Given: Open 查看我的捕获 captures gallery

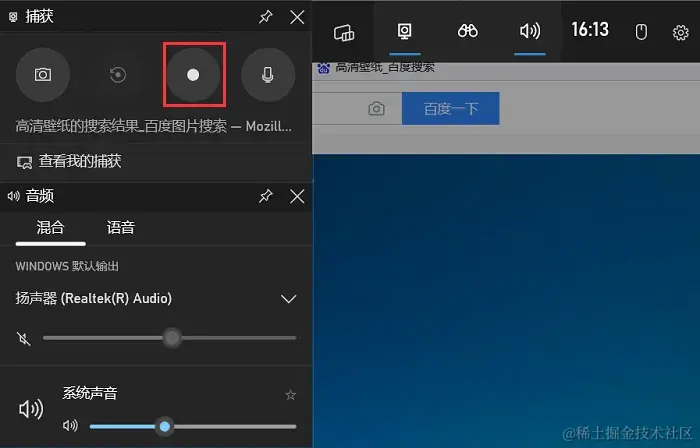Looking at the screenshot, I should 69,162.
